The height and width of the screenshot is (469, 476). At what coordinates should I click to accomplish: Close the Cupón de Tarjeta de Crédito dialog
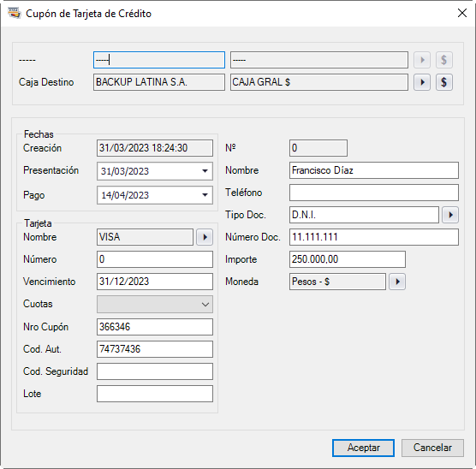462,13
